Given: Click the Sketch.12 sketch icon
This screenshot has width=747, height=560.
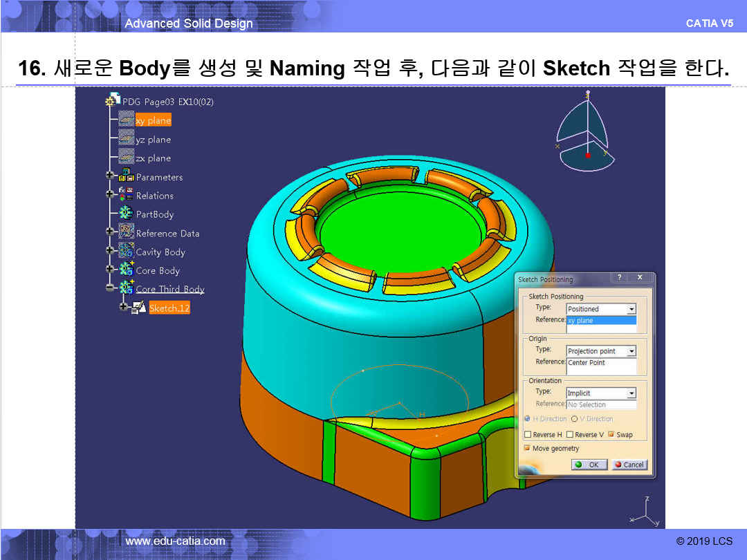Looking at the screenshot, I should (138, 308).
